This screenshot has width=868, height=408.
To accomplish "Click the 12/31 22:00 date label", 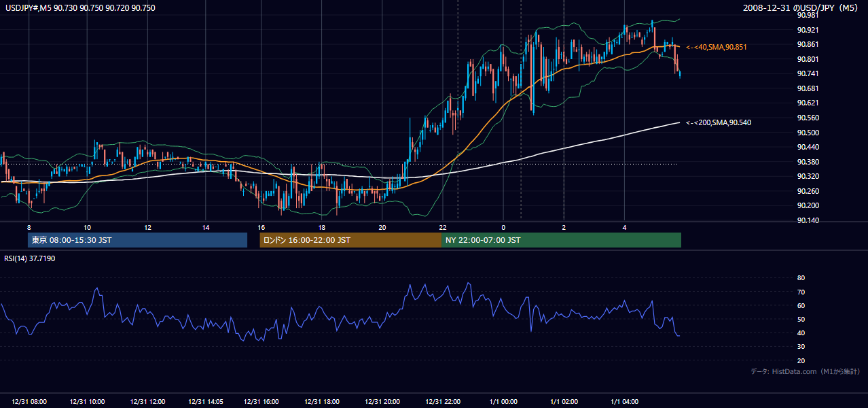I will point(443,402).
